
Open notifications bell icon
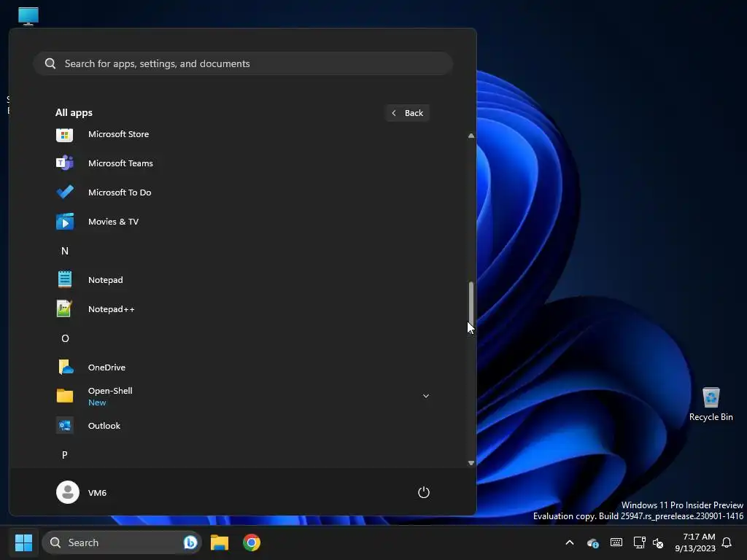(x=727, y=542)
